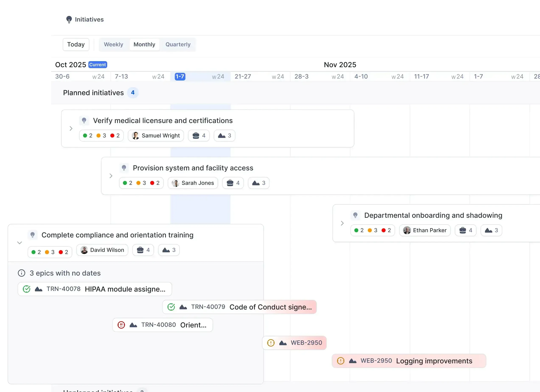The height and width of the screenshot is (392, 540).
Task: Click the green checkmark on TRN-40078
Action: pos(27,289)
